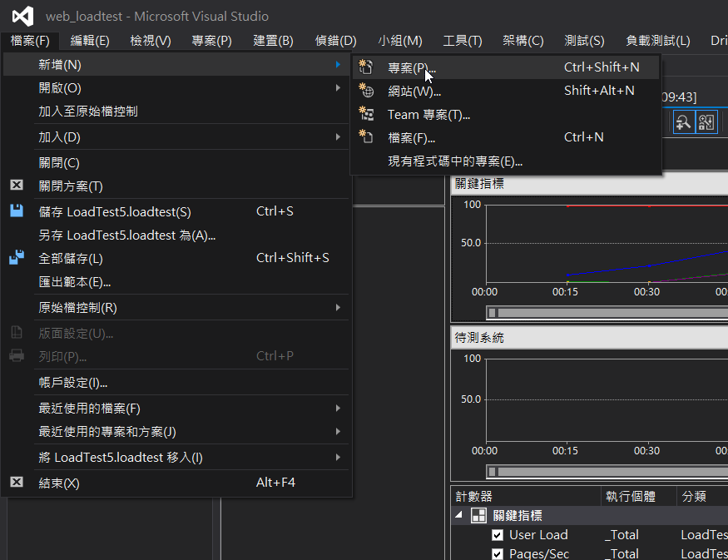This screenshot has height=560, width=728.
Task: Select the 關鍵指標 tree row label
Action: coord(518,515)
